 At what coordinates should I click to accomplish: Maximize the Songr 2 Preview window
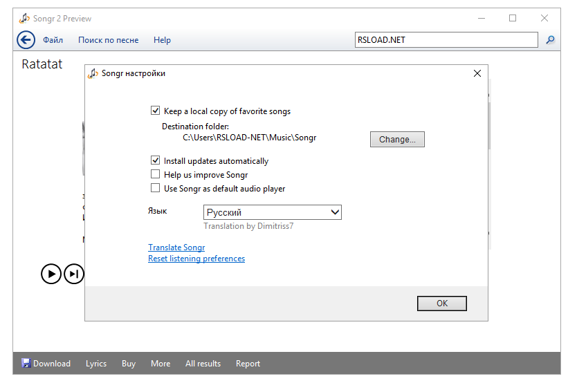tap(513, 18)
